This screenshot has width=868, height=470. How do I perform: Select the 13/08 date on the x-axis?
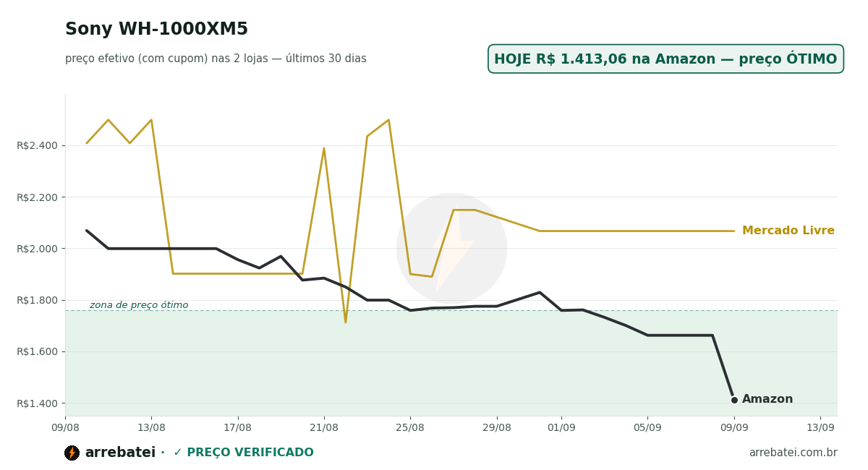coord(151,427)
